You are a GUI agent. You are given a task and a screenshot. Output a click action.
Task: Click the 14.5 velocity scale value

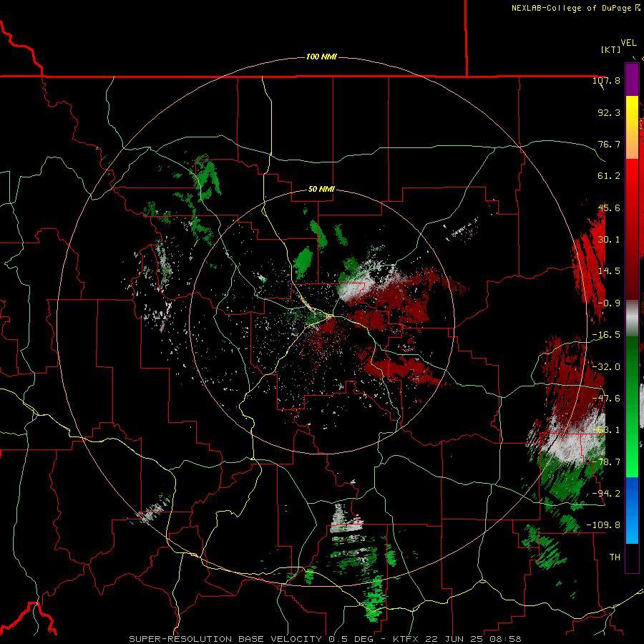coord(609,271)
